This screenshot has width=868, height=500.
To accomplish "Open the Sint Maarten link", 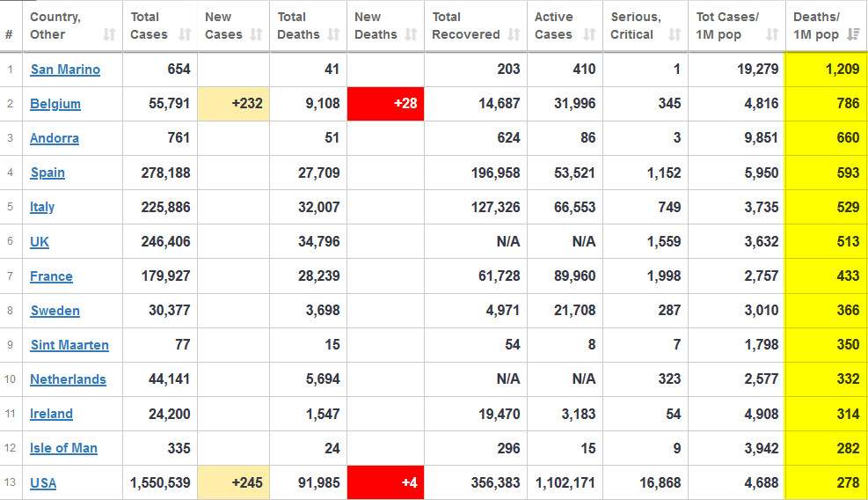I will click(x=69, y=345).
